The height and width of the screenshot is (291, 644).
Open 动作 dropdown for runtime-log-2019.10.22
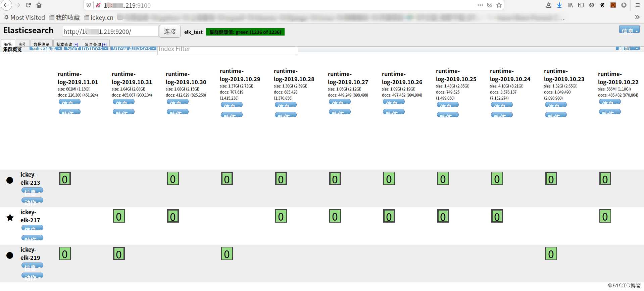(x=610, y=112)
